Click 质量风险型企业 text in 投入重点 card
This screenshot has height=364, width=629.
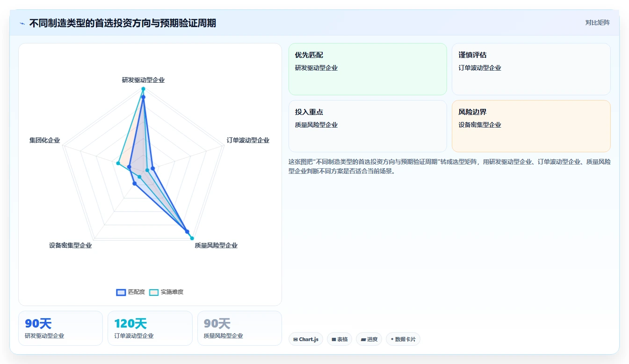(316, 125)
